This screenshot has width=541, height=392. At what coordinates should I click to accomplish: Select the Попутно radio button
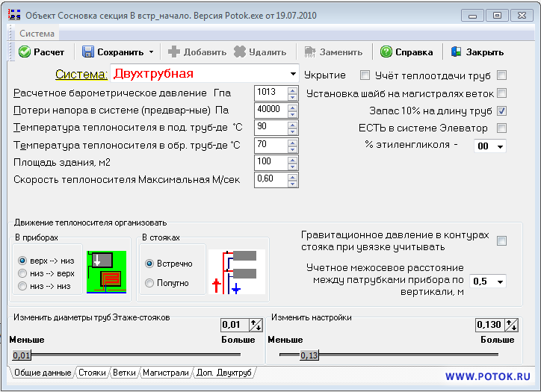click(x=150, y=283)
